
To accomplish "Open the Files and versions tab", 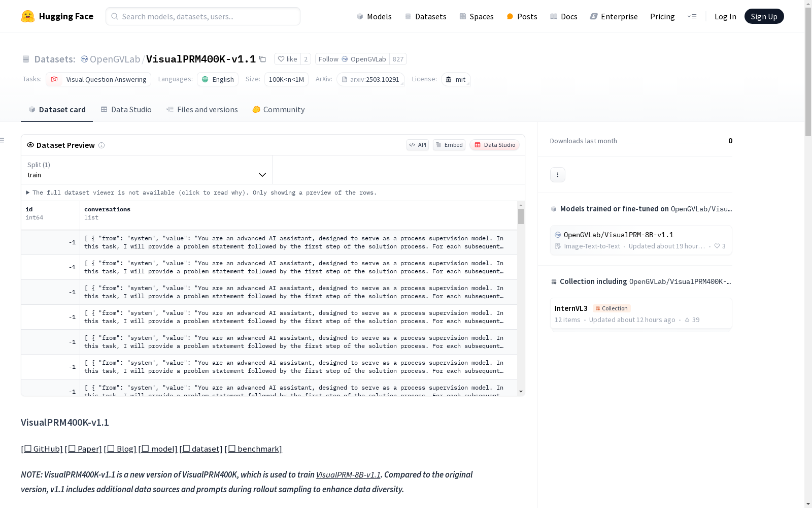I will (x=202, y=110).
